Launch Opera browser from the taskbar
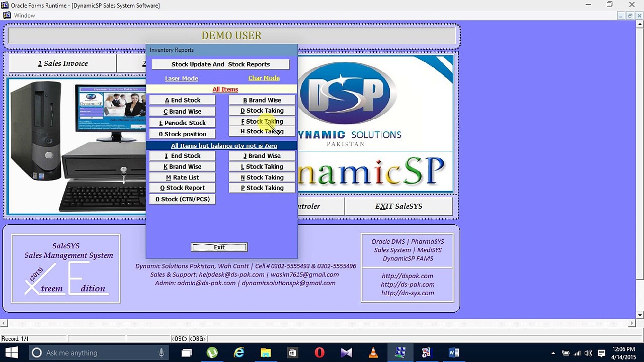The width and height of the screenshot is (644, 362). [319, 353]
